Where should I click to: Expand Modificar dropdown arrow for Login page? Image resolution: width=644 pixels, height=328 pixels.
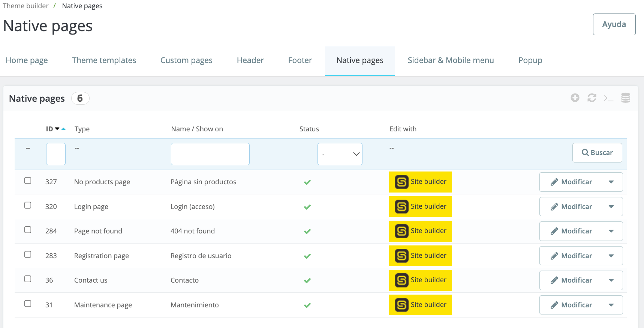(611, 207)
